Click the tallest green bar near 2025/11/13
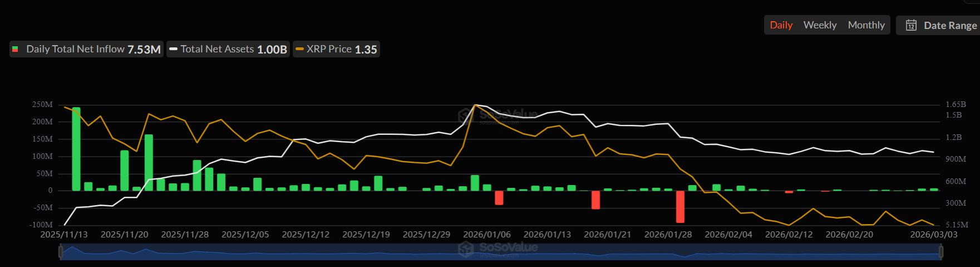 point(76,149)
